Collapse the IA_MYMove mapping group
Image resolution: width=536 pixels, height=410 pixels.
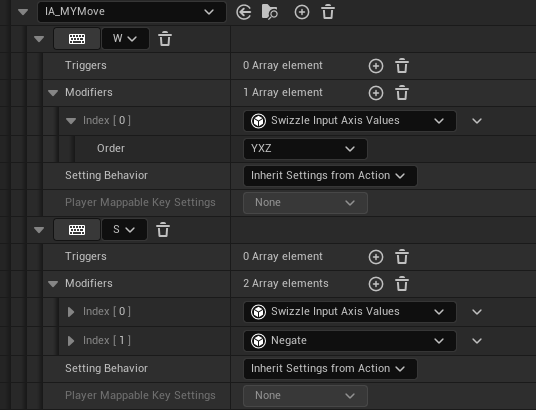(23, 12)
